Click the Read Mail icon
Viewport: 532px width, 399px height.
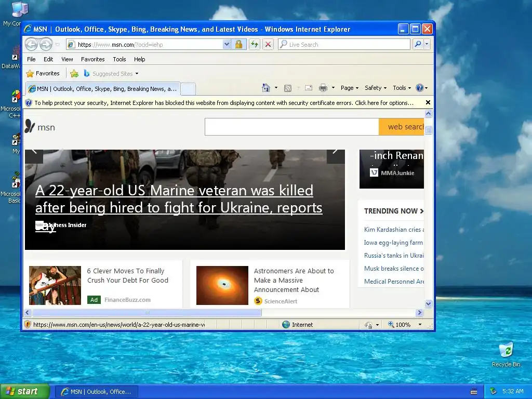[x=309, y=88]
